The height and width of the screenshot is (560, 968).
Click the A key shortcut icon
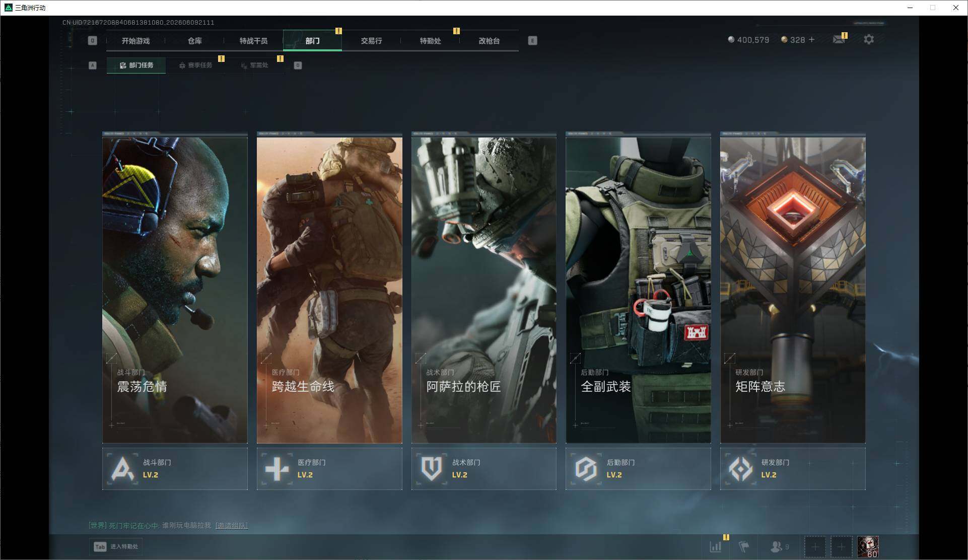(x=92, y=65)
